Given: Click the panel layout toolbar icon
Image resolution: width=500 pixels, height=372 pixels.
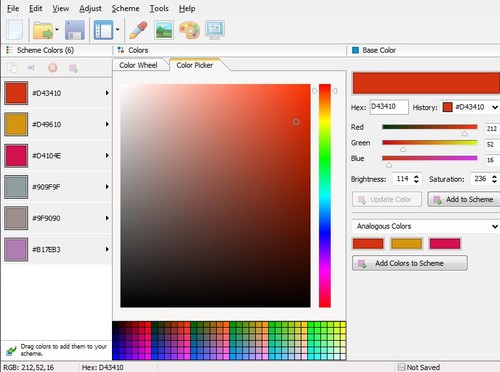Looking at the screenshot, I should (x=103, y=30).
